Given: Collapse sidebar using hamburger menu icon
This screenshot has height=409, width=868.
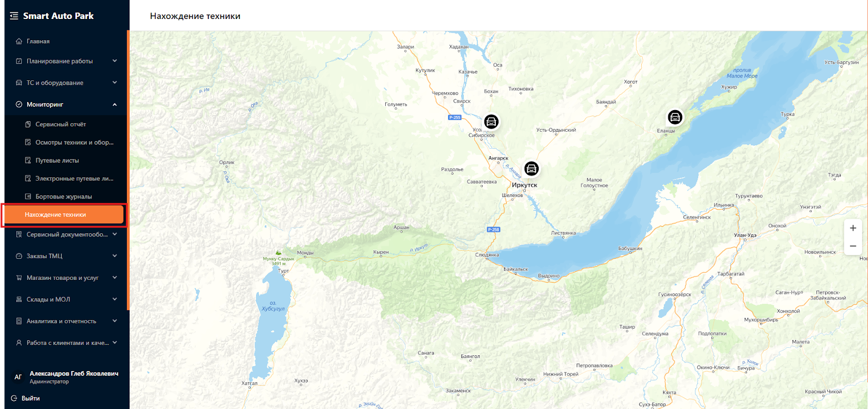Looking at the screenshot, I should point(14,16).
